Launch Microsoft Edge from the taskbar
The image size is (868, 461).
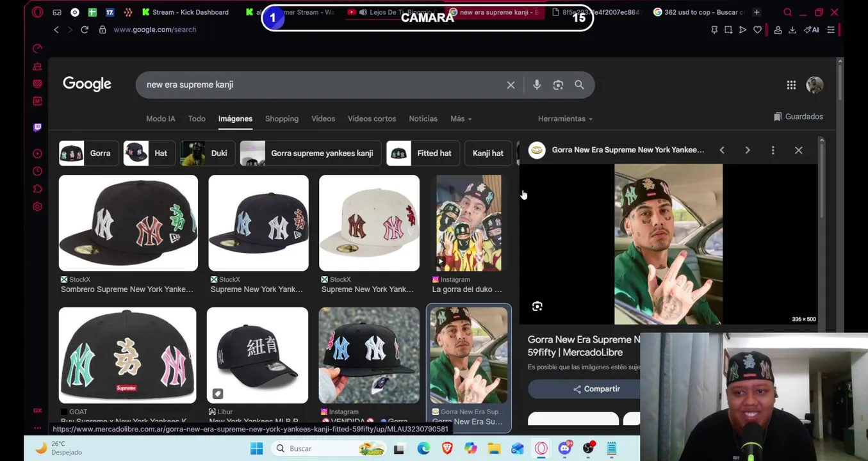pyautogui.click(x=423, y=449)
